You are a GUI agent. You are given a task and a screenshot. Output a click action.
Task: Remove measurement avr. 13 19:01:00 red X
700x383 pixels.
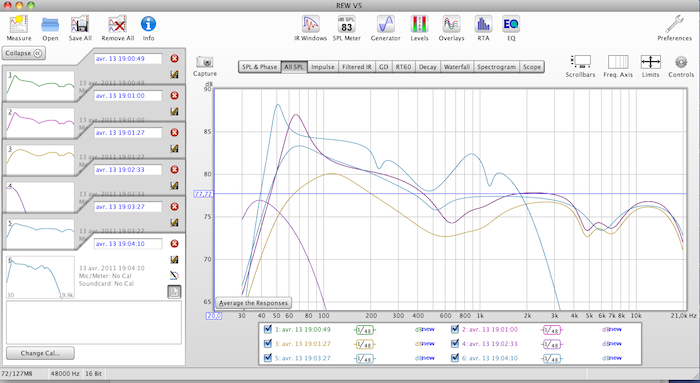(x=175, y=96)
